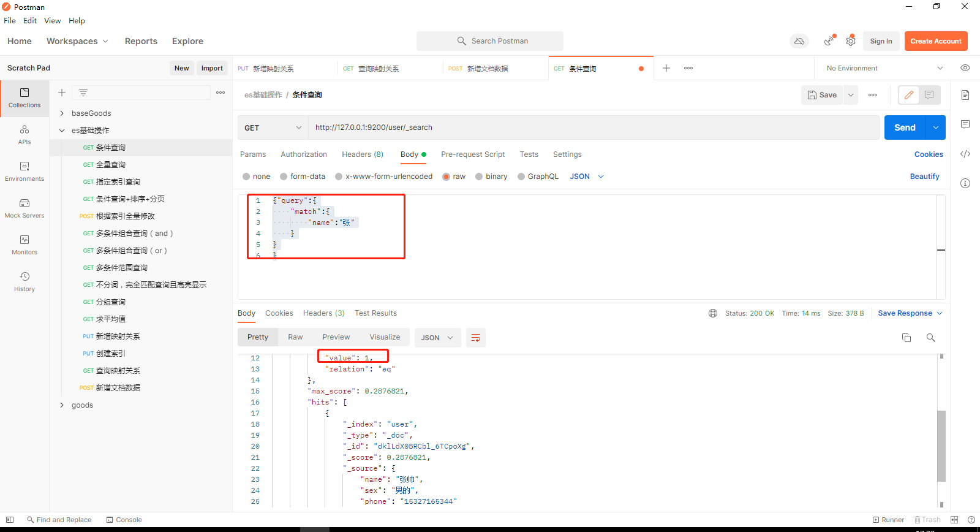
Task: Open the GET method dropdown
Action: 273,127
